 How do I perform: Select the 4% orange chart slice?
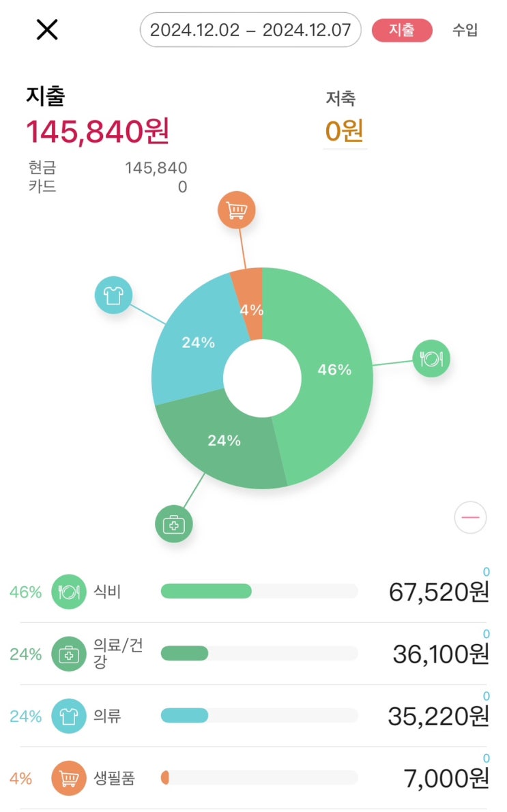(249, 303)
